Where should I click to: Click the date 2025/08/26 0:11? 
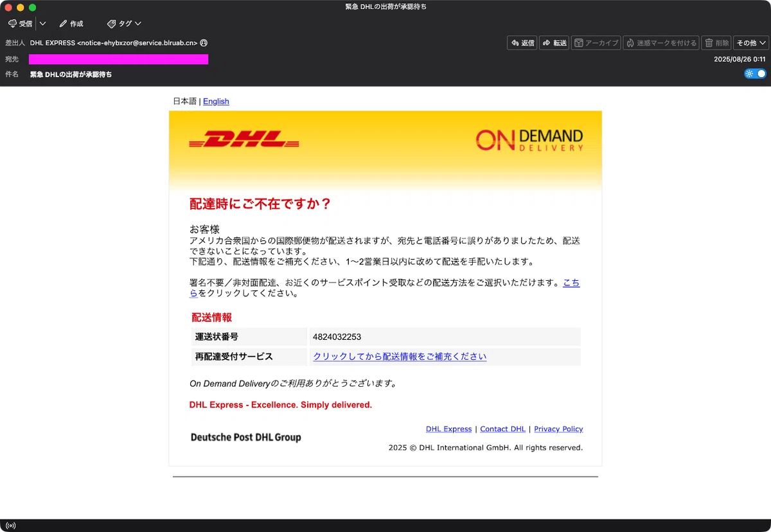(740, 59)
